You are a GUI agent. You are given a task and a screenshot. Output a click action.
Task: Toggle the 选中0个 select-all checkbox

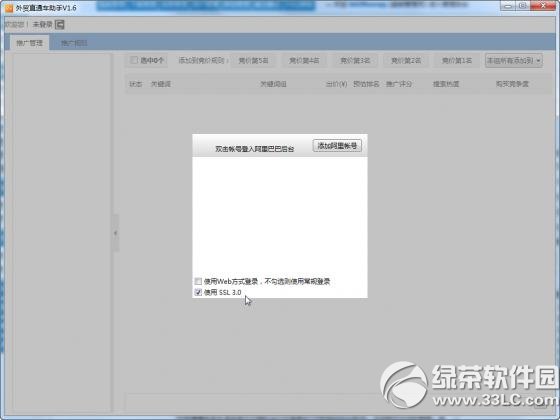click(134, 60)
